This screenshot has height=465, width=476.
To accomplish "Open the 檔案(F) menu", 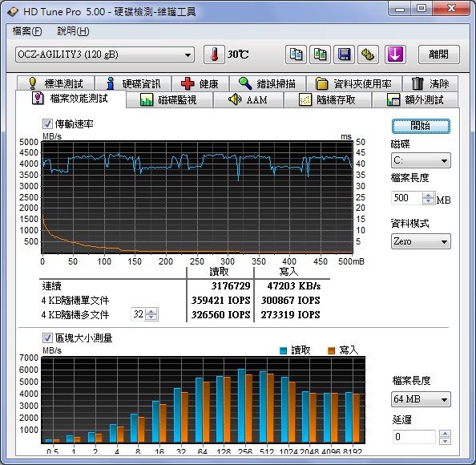I will click(27, 31).
